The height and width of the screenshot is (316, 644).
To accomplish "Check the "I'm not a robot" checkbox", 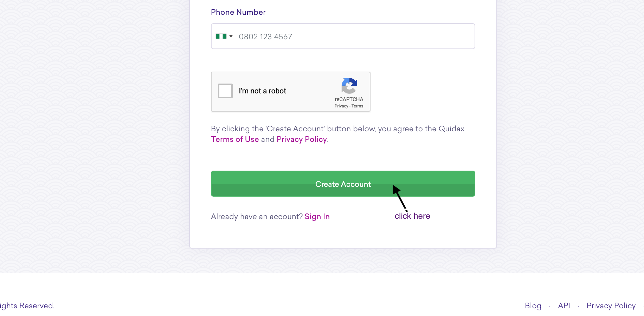I will pyautogui.click(x=225, y=91).
